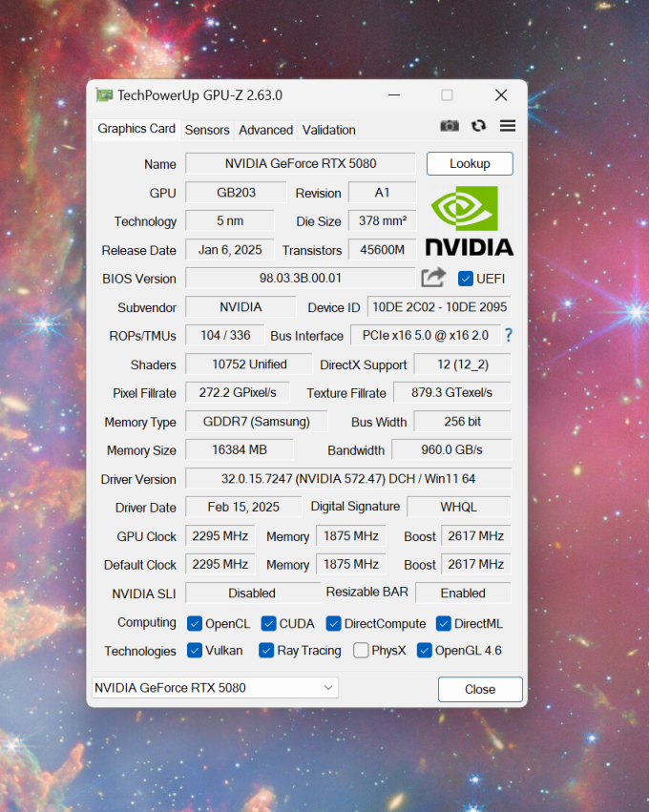Click the Die Size value 378 mm²
Screen dimensions: 649x812
(383, 221)
